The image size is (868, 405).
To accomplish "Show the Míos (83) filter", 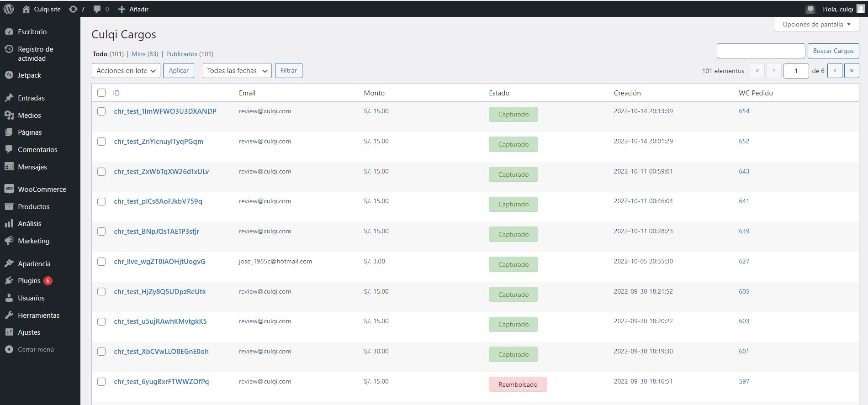I will (145, 54).
